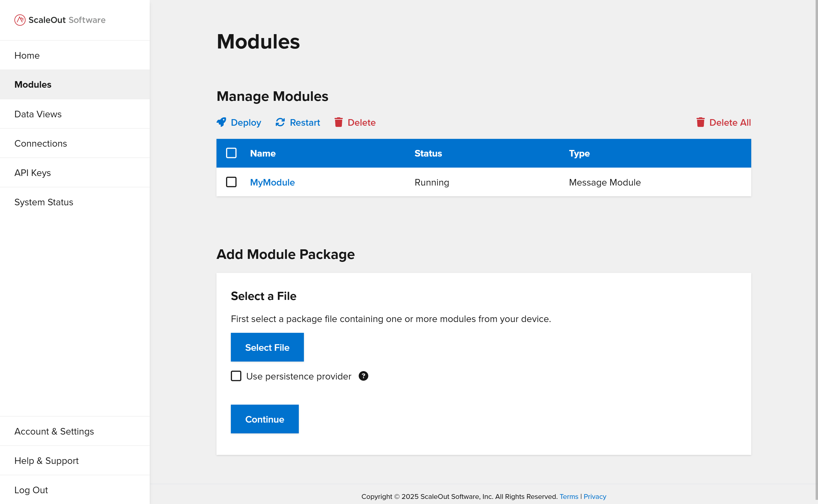Click Log Out in the sidebar
This screenshot has width=818, height=504.
point(75,490)
